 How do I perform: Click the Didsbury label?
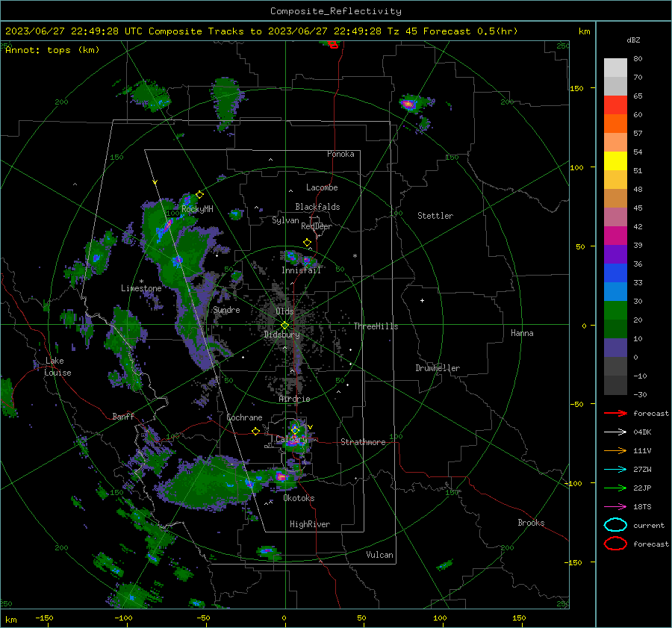[x=282, y=335]
